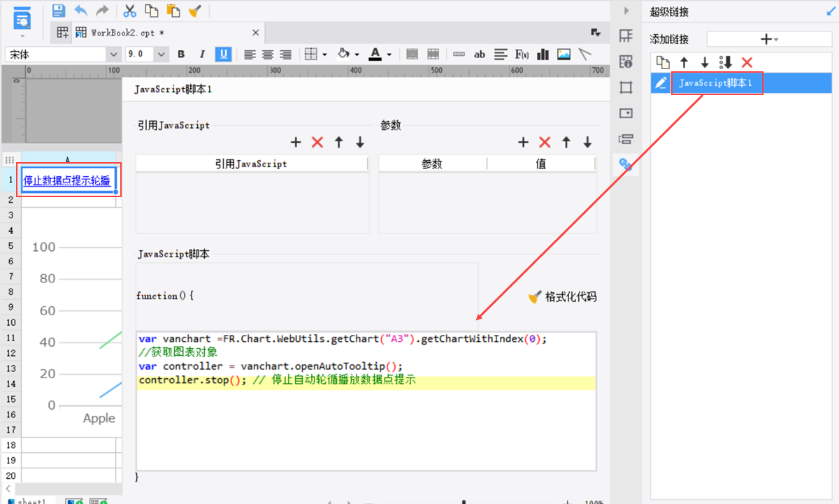This screenshot has width=839, height=504.
Task: Move hyperlink up in list
Action: pos(684,62)
